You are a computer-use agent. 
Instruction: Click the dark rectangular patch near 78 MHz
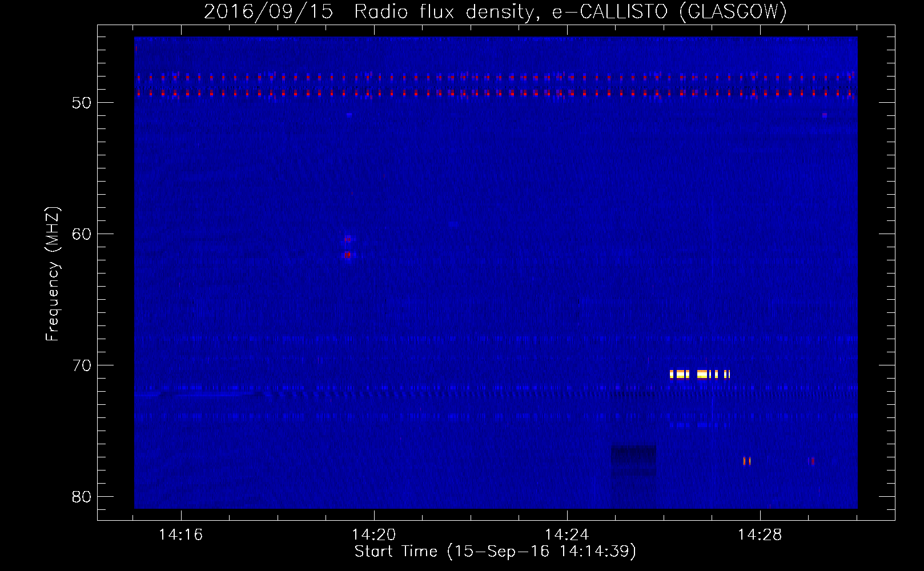click(633, 461)
